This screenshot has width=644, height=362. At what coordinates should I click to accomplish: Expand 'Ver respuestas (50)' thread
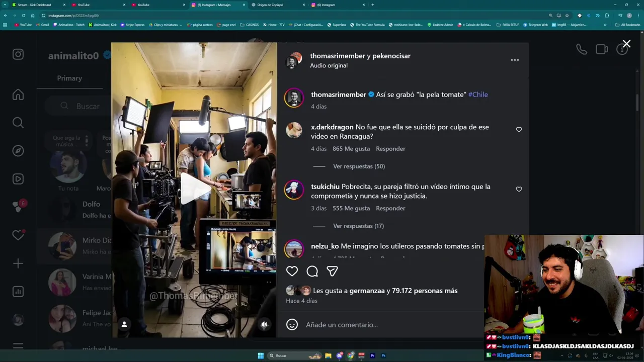click(359, 166)
